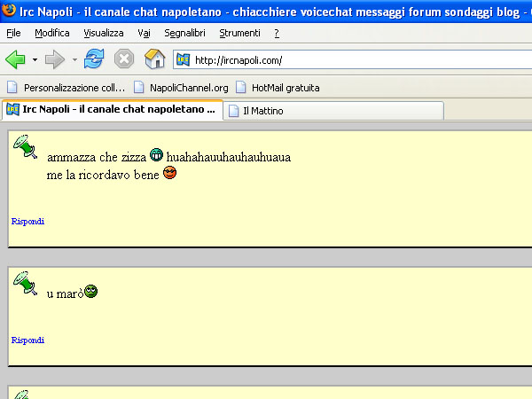Open the Visualizza menu
This screenshot has height=399, width=532.
tap(104, 33)
